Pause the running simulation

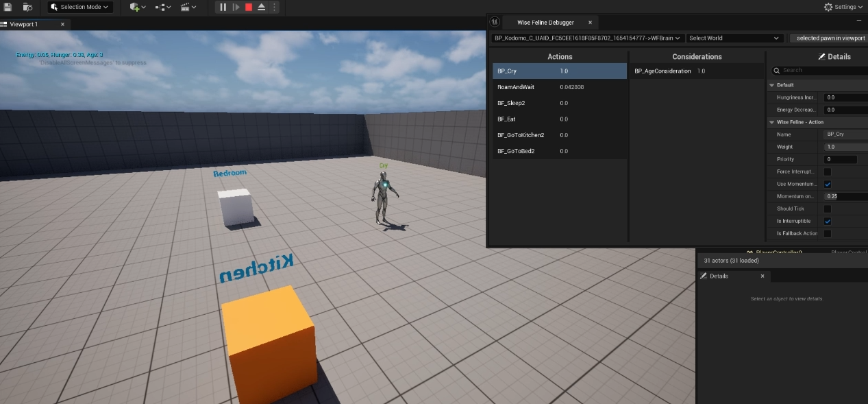coord(223,8)
